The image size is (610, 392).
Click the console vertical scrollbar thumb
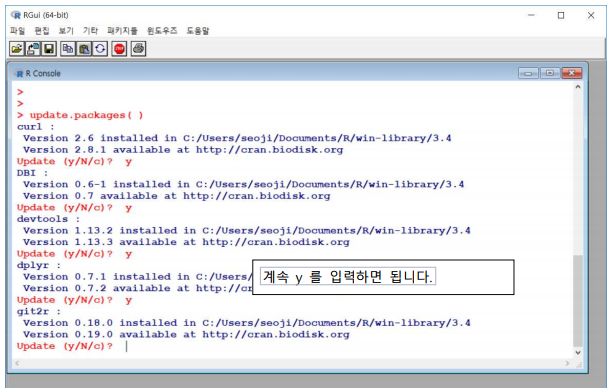(578, 300)
